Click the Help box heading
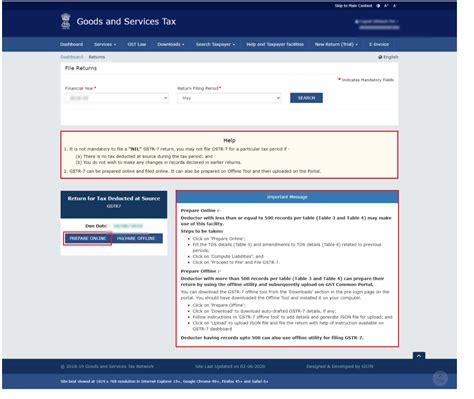474x399 pixels. pyautogui.click(x=229, y=140)
